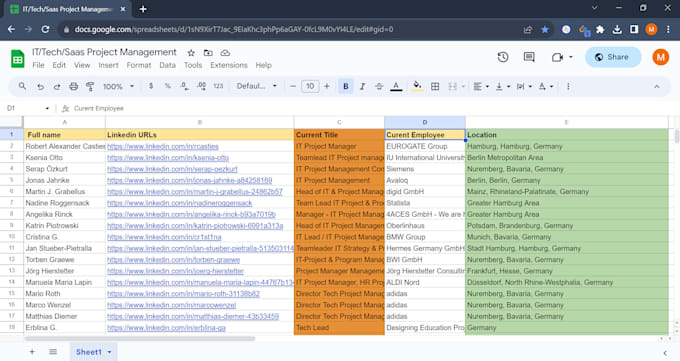The width and height of the screenshot is (680, 361).
Task: Open a new browser tab
Action: click(x=143, y=9)
